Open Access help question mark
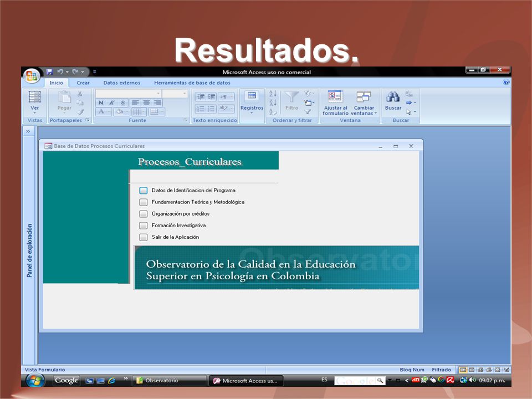Image resolution: width=532 pixels, height=399 pixels. point(506,82)
